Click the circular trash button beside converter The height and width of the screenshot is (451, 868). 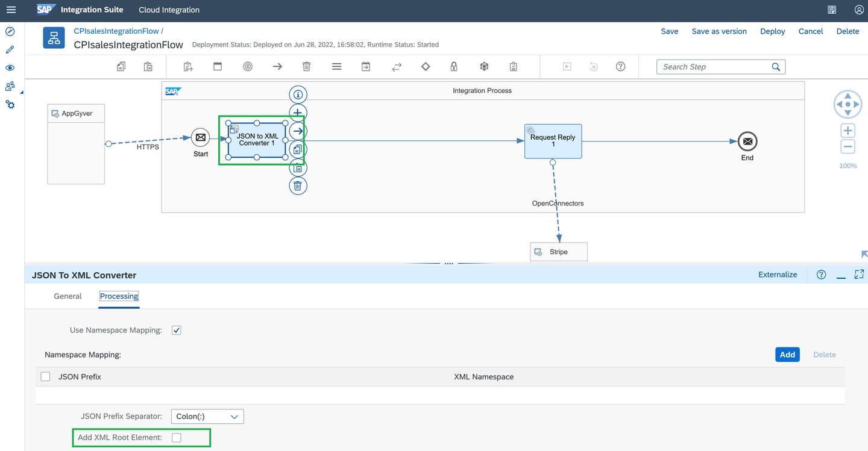pyautogui.click(x=298, y=185)
